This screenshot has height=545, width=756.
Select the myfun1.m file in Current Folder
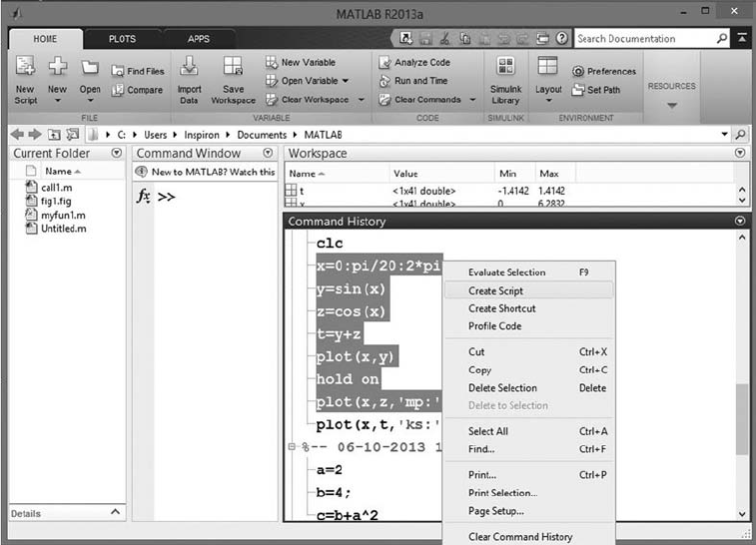[63, 216]
